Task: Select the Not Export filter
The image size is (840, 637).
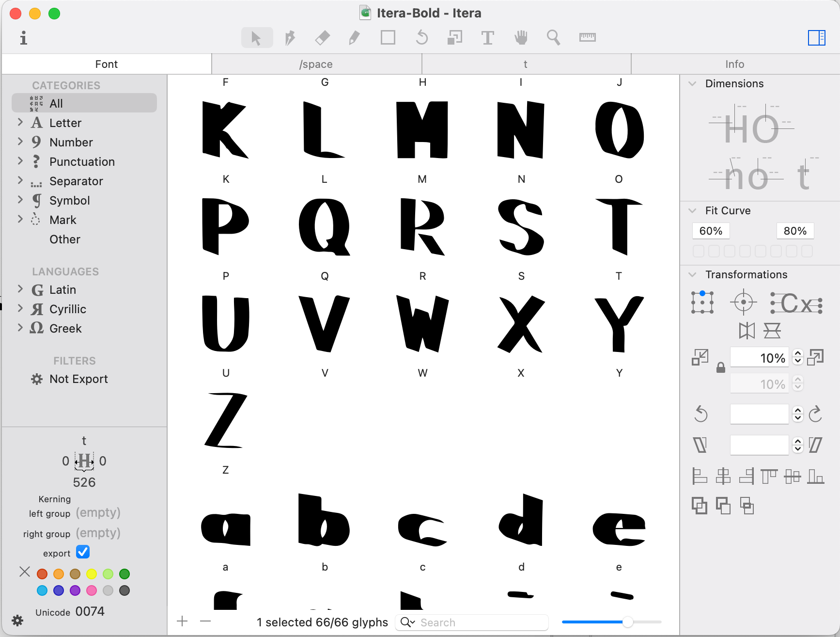Action: tap(78, 379)
